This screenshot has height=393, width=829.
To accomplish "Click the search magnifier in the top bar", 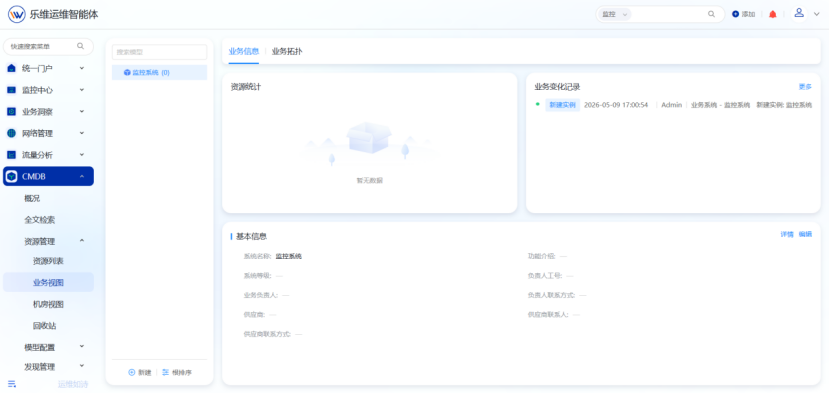I will point(711,14).
